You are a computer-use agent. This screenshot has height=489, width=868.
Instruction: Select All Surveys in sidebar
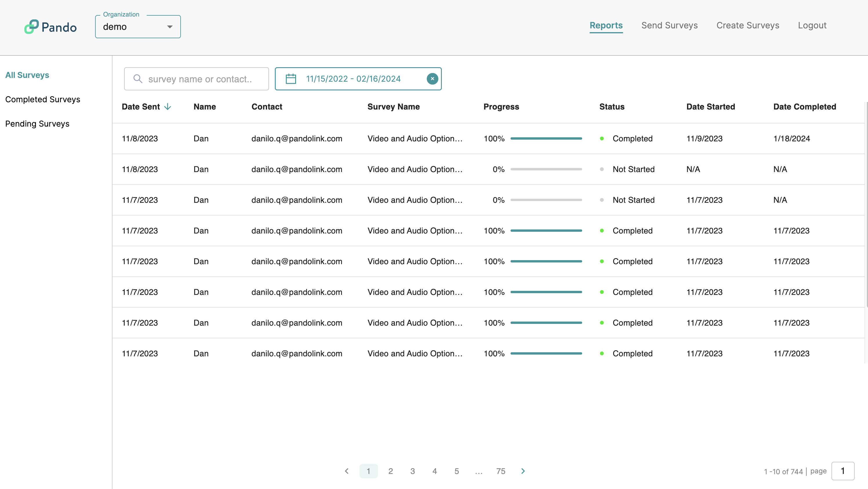[27, 75]
